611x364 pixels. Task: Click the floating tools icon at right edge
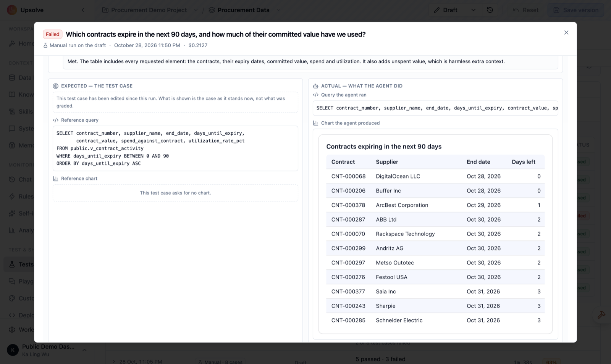click(x=601, y=315)
